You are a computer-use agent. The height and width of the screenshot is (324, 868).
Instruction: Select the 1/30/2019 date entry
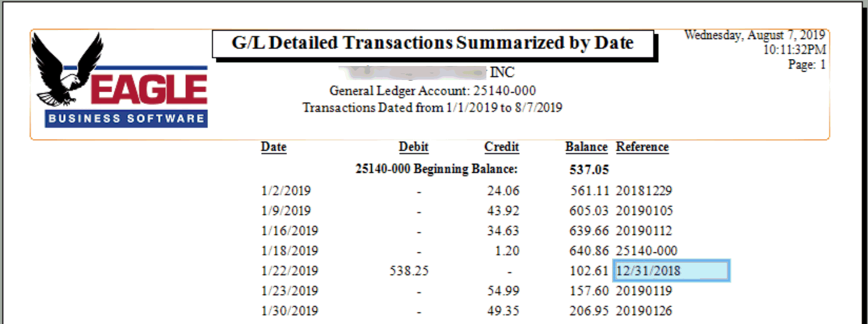[x=289, y=311]
